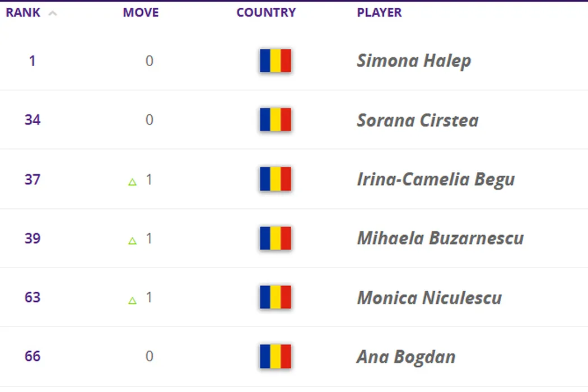Click Romanian flag beside Simona Halep
This screenshot has width=588, height=392.
pyautogui.click(x=275, y=60)
